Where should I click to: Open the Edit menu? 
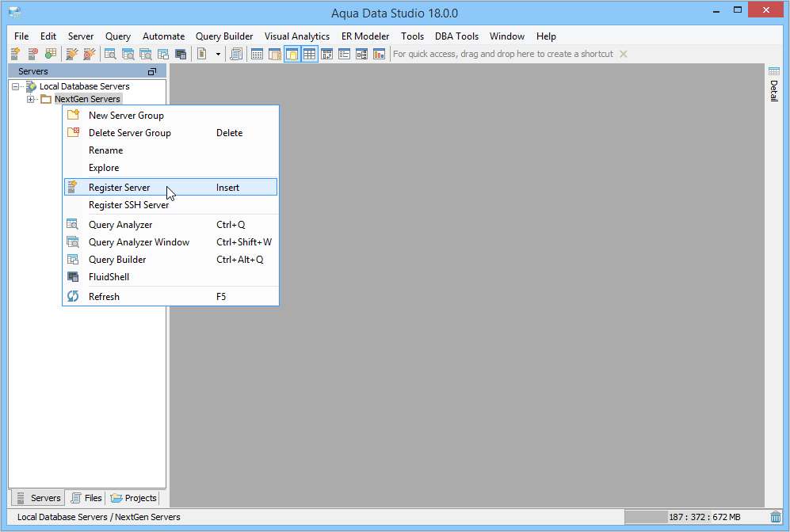[48, 36]
